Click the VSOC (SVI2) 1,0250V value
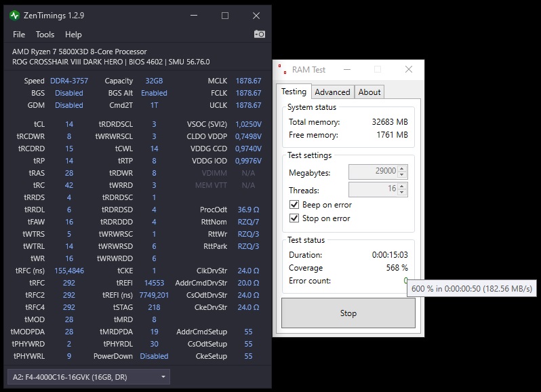Screen dimensions: 541x392 point(248,124)
